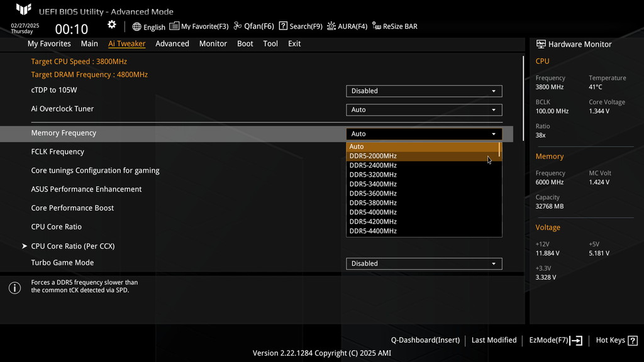Click the info icon beside help text
Image resolution: width=644 pixels, height=362 pixels.
(x=15, y=288)
